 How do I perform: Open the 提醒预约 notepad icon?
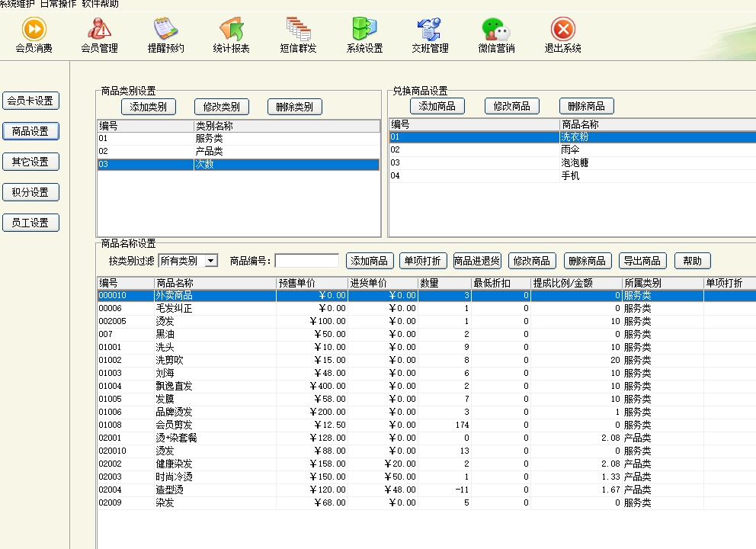coord(165,30)
